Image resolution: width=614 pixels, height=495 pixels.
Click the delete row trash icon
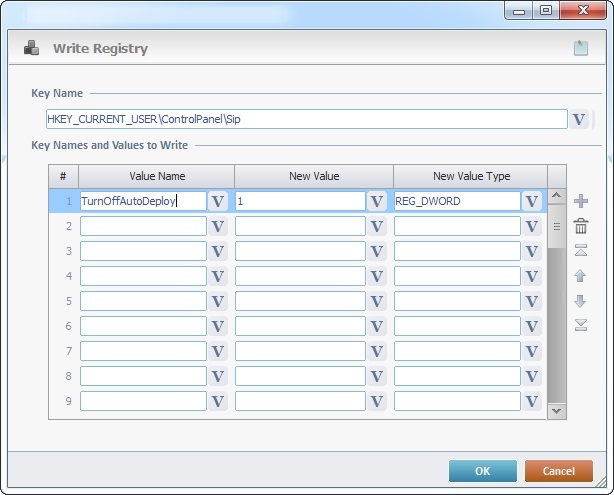581,226
